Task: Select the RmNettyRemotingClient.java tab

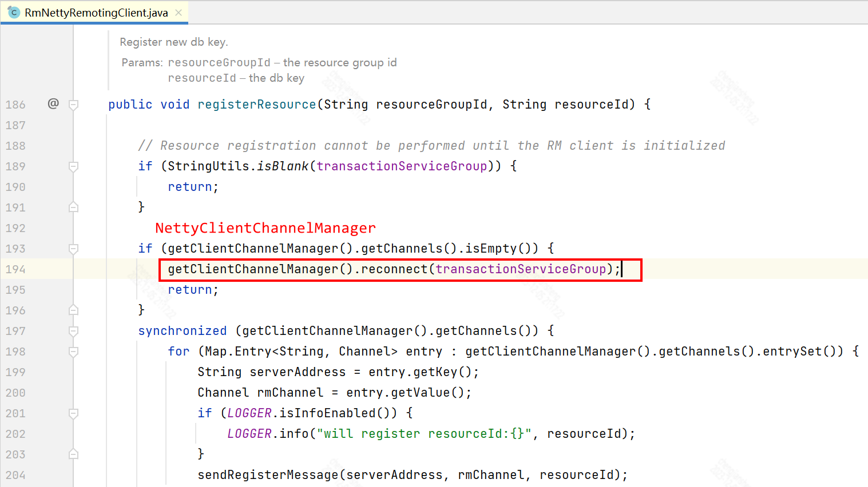Action: click(94, 13)
